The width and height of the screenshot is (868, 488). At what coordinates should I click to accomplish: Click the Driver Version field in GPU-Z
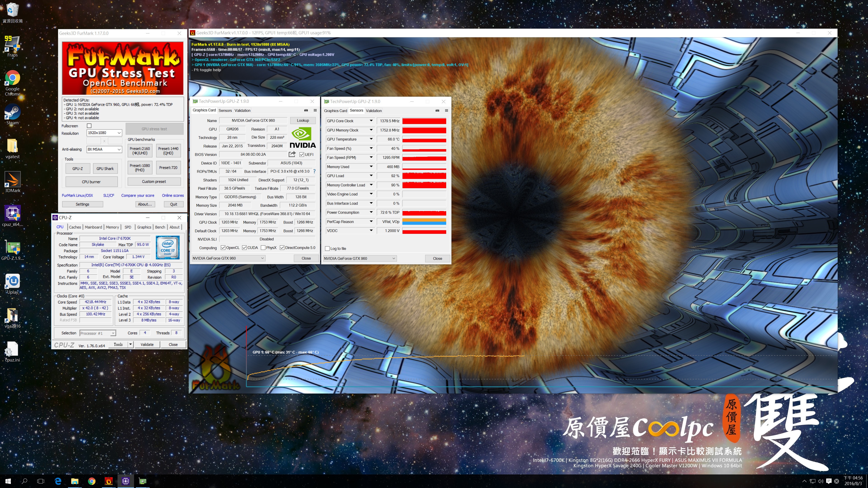(x=267, y=213)
